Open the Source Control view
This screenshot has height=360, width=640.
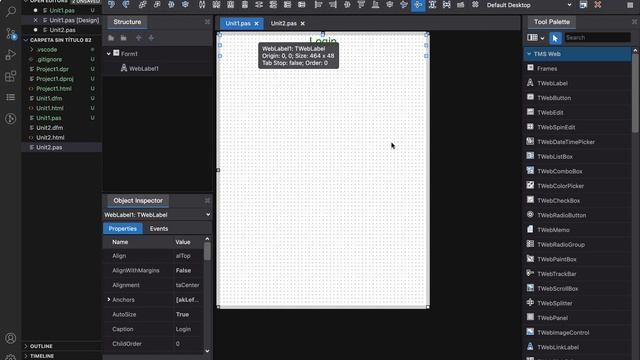tap(11, 33)
